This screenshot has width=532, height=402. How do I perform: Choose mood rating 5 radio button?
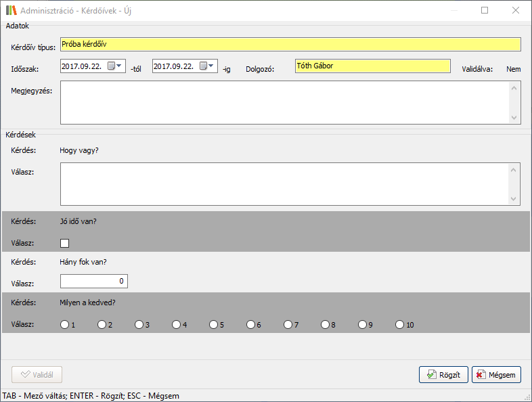[x=214, y=325]
